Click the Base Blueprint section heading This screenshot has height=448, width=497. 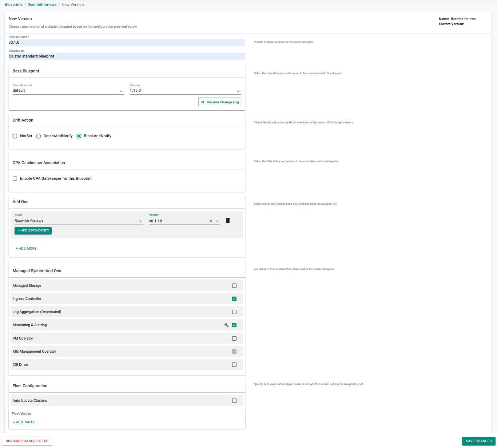(26, 71)
